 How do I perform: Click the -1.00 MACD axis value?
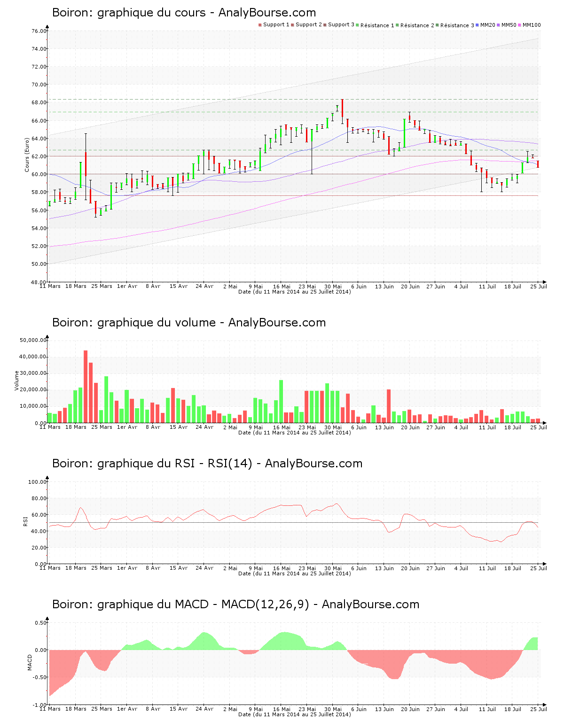(39, 705)
